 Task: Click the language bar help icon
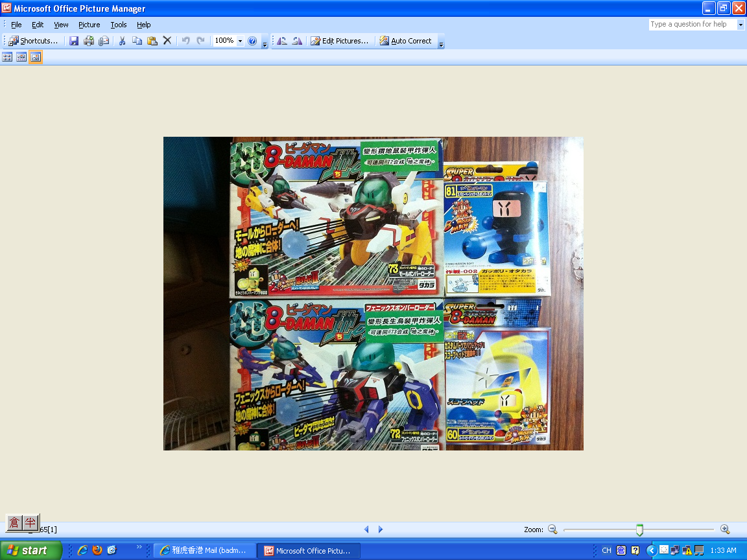[635, 550]
